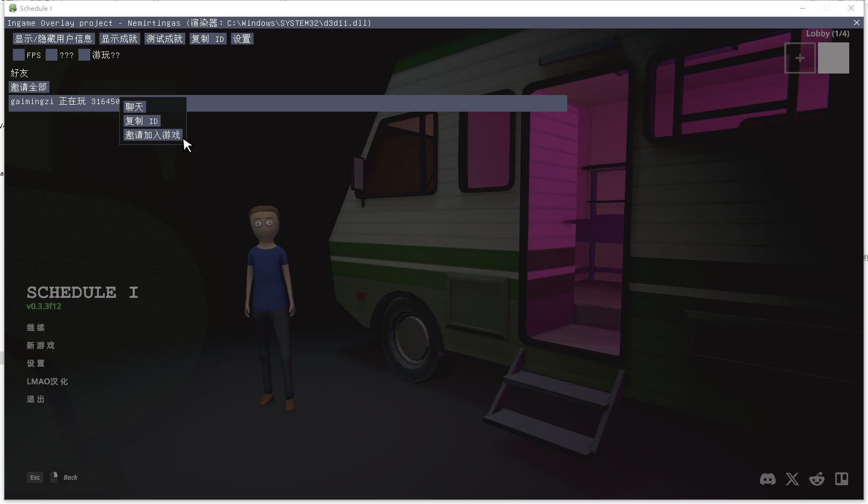Toggle the ??? checkbox
The image size is (868, 504).
click(52, 55)
